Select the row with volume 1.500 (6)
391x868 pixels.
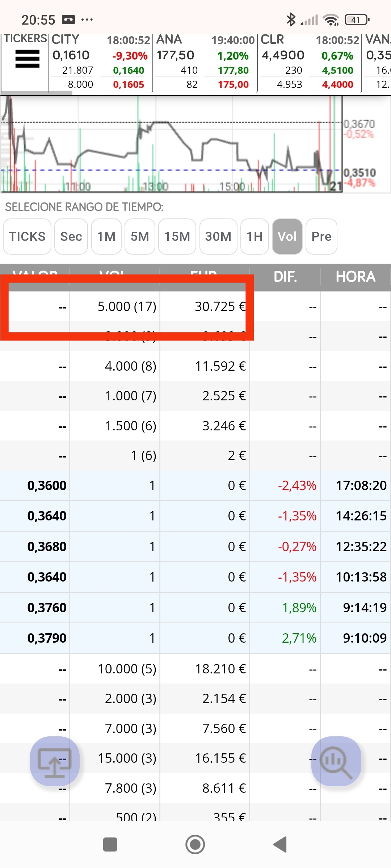coord(195,426)
